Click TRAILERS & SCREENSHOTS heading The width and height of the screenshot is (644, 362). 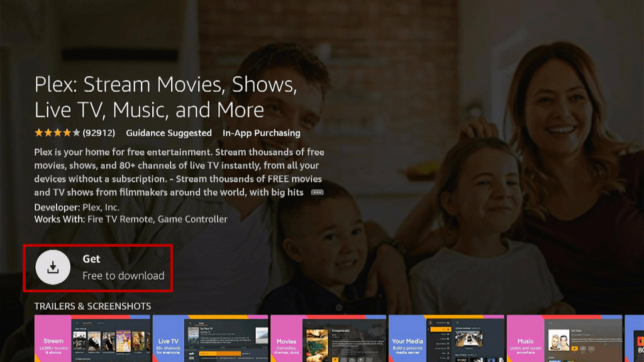92,306
